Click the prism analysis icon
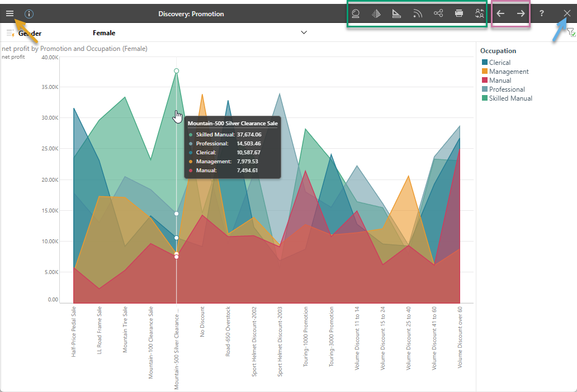The height and width of the screenshot is (392, 577). click(x=376, y=13)
